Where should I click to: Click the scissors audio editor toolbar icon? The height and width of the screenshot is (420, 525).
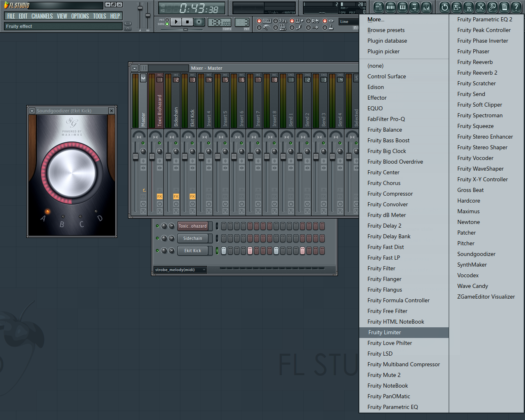click(480, 7)
